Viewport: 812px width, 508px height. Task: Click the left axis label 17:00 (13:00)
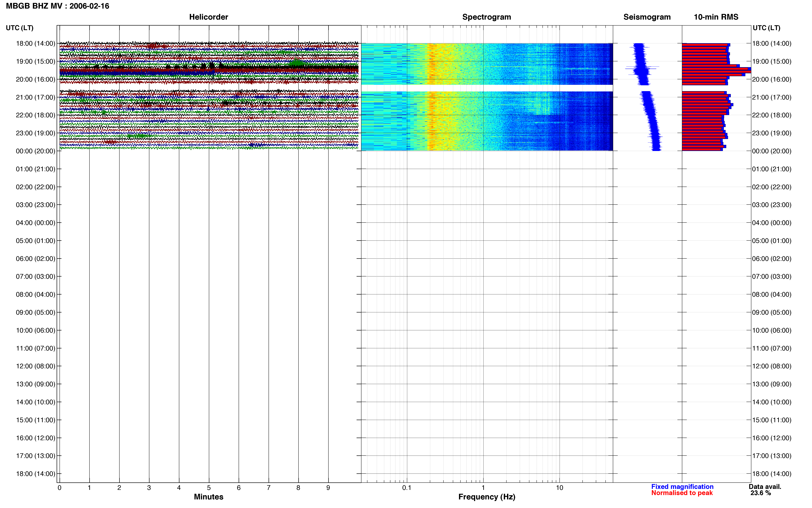(36, 456)
